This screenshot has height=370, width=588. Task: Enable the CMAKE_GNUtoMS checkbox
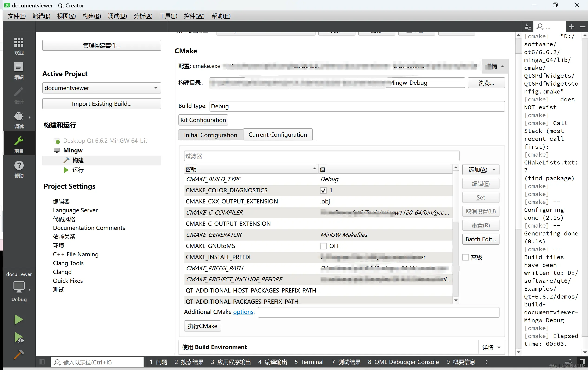pyautogui.click(x=323, y=246)
